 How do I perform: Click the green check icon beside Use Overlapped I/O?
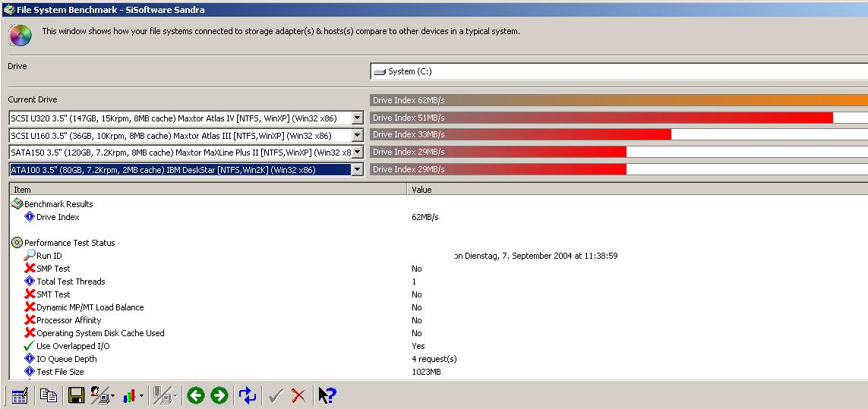pos(30,346)
